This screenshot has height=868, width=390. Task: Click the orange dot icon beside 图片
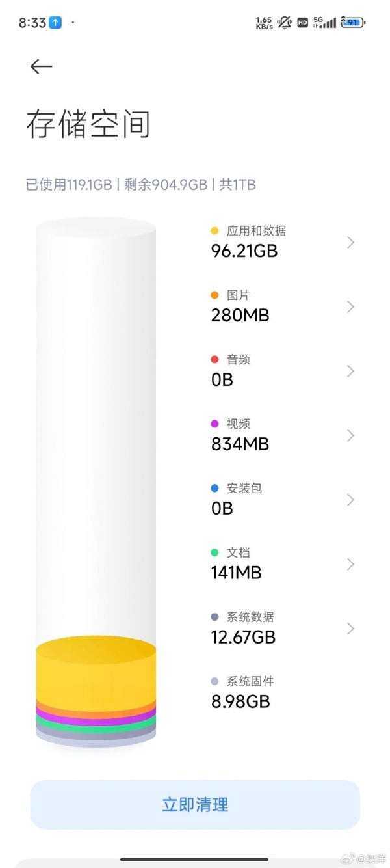(214, 295)
